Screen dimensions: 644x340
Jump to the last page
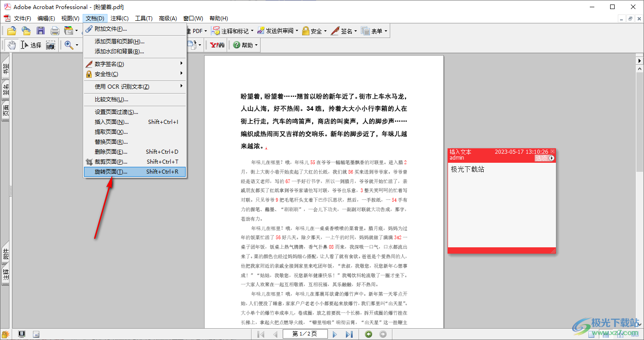(x=349, y=334)
